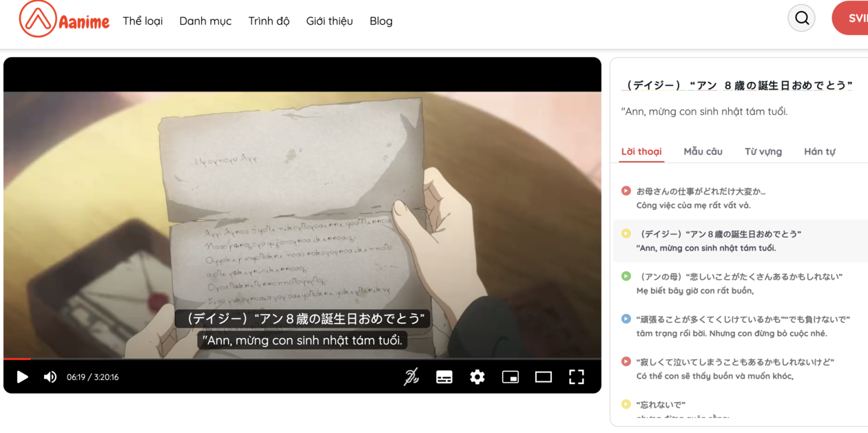Switch to theater mode view
Image resolution: width=868 pixels, height=433 pixels.
(x=544, y=377)
